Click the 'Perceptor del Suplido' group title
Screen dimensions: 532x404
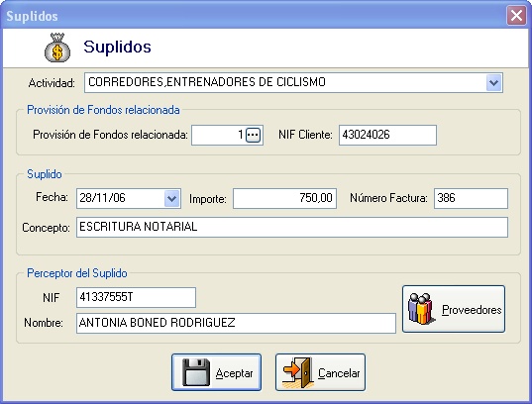point(77,273)
